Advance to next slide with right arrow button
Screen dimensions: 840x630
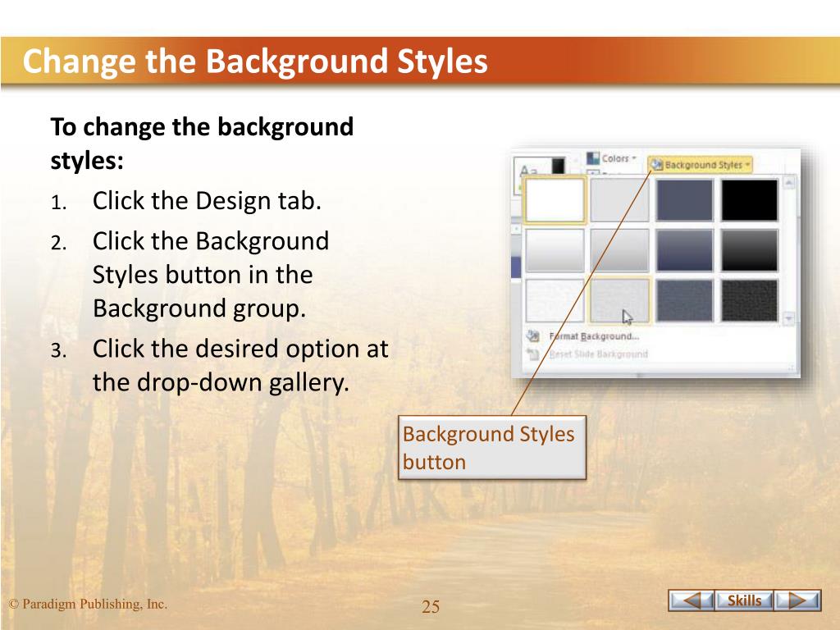[x=798, y=600]
